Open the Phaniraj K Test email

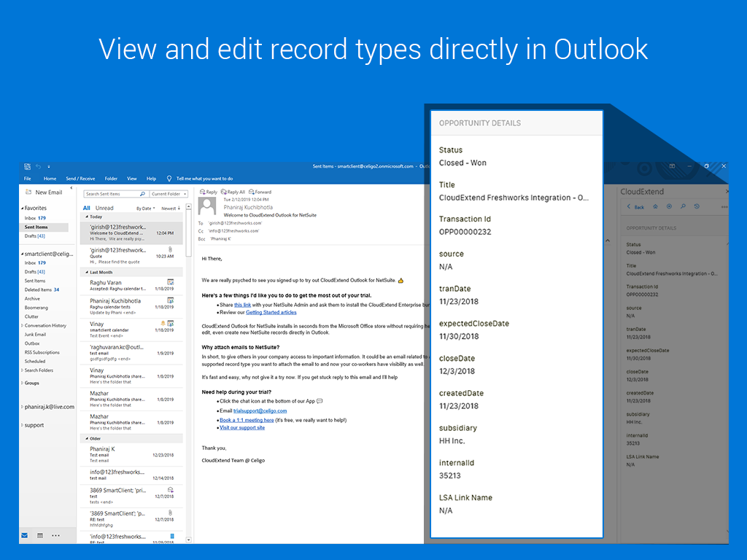click(132, 455)
